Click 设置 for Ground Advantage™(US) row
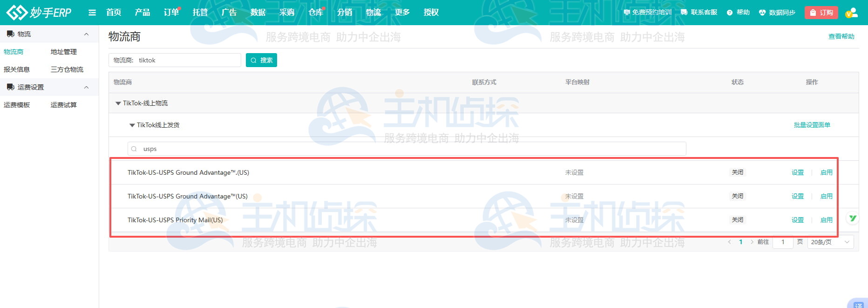The height and width of the screenshot is (308, 868). pyautogui.click(x=798, y=196)
